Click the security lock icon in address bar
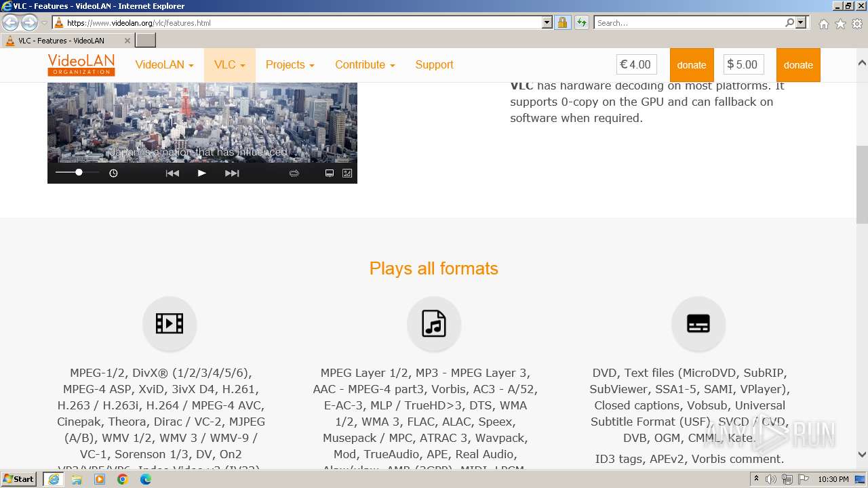The height and width of the screenshot is (488, 868). coord(562,22)
